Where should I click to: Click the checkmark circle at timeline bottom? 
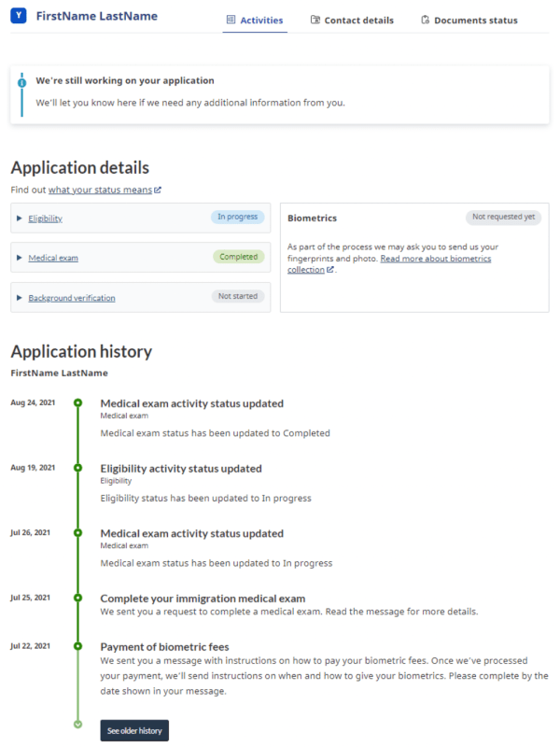[x=78, y=724]
